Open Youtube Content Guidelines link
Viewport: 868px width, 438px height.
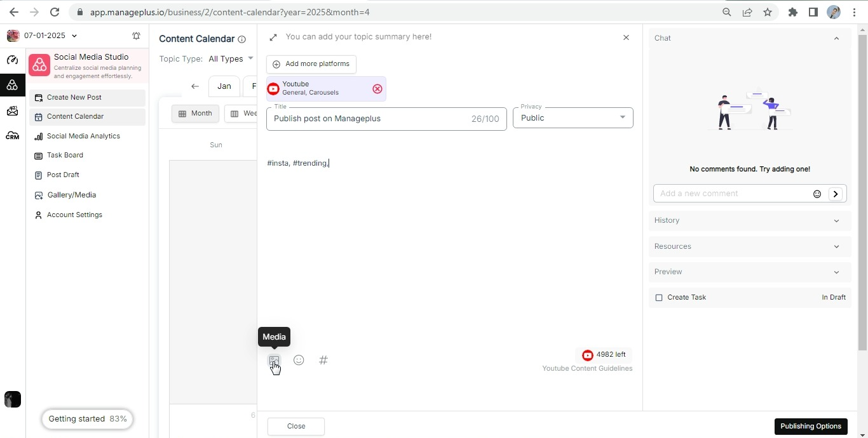[x=587, y=369]
